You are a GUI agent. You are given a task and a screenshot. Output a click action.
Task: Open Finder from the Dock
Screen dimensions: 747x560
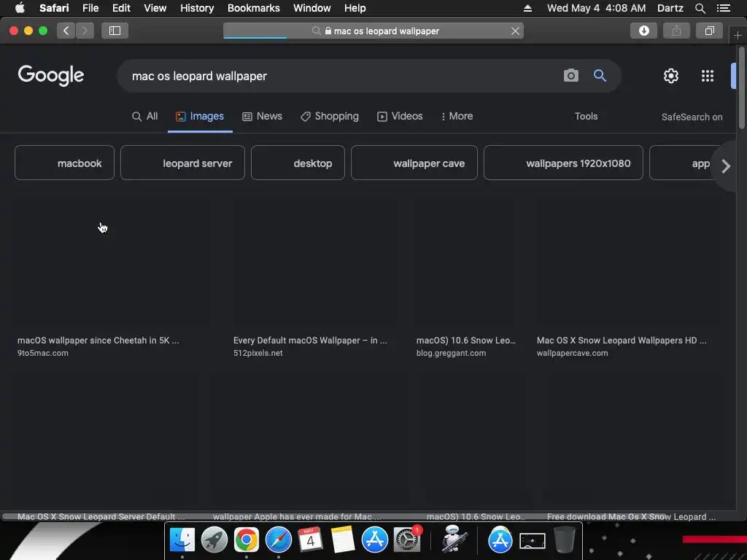tap(182, 540)
